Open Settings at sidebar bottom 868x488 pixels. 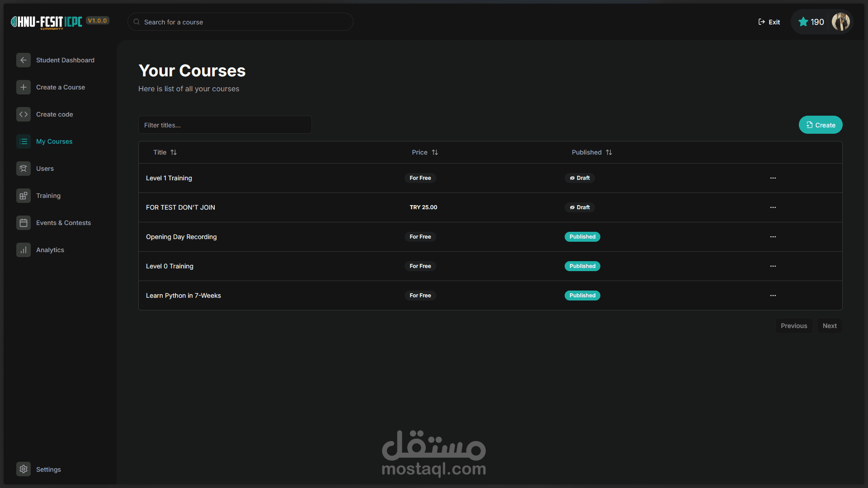pos(48,469)
